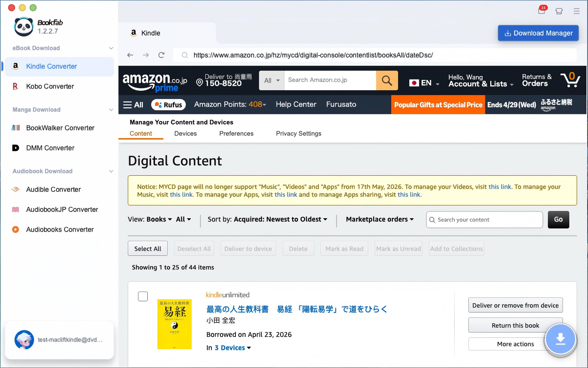Switch to the Devices tab
Screen dimensions: 588x368
[186, 133]
